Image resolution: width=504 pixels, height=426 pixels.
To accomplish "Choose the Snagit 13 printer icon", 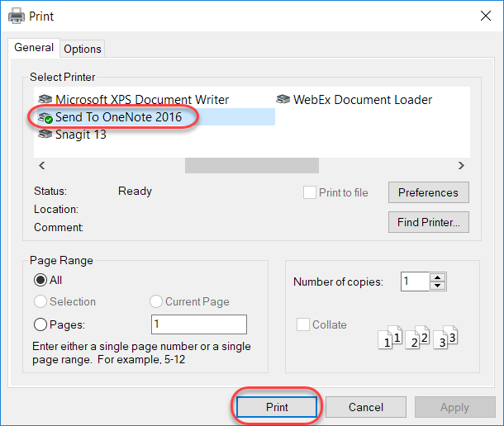I will [45, 135].
